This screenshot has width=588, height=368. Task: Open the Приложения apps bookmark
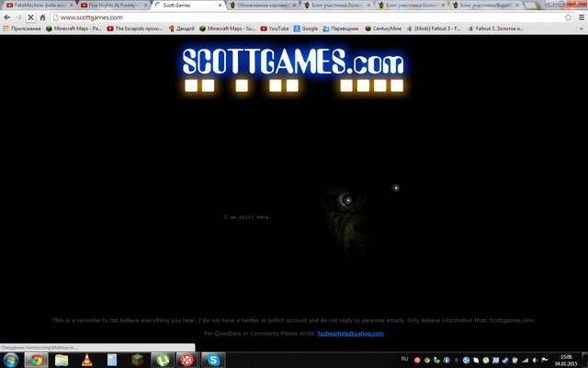22,29
